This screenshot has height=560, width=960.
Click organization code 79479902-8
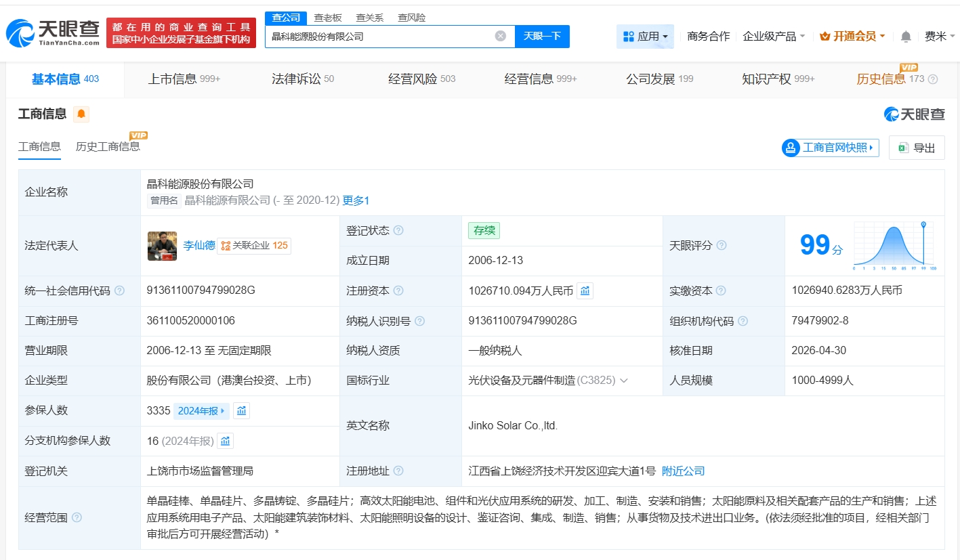[820, 320]
